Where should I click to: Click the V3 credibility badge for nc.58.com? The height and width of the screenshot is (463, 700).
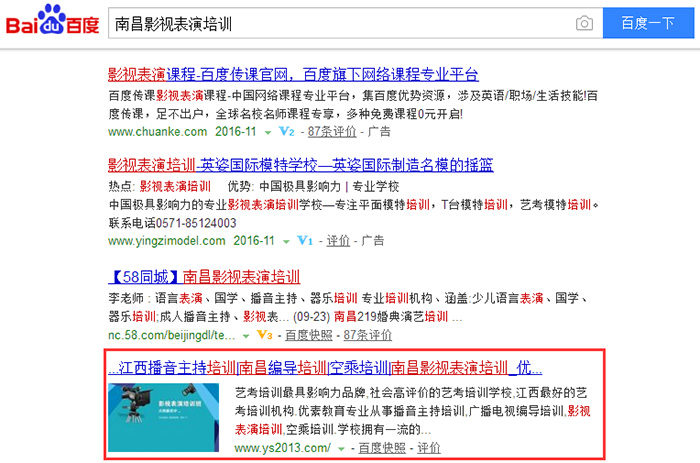coord(265,335)
